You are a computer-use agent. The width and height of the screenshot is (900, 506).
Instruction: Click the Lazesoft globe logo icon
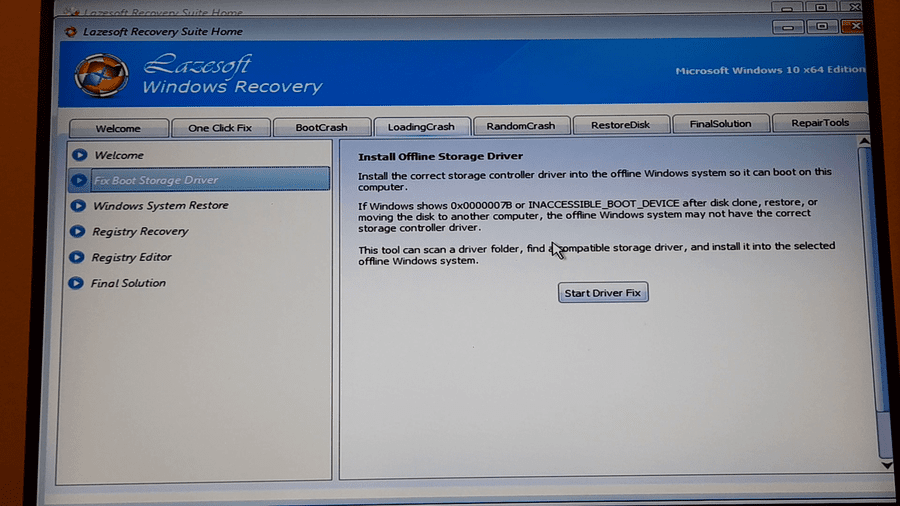[x=101, y=75]
